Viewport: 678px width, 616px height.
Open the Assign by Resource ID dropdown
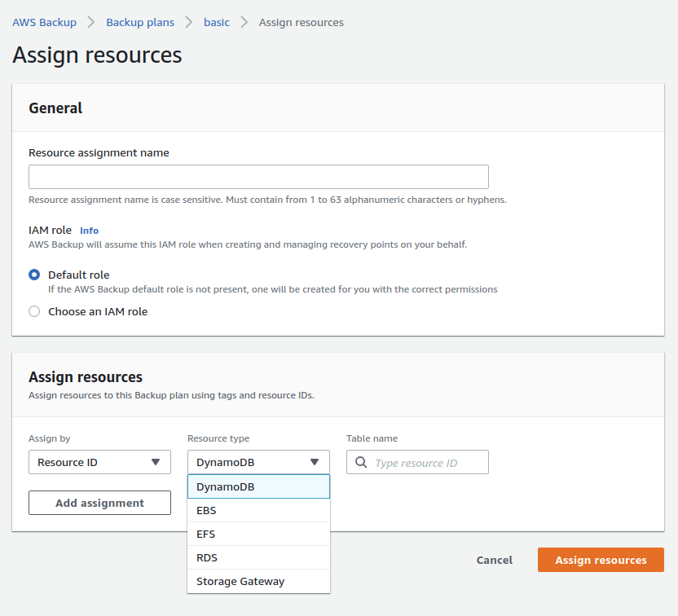99,462
